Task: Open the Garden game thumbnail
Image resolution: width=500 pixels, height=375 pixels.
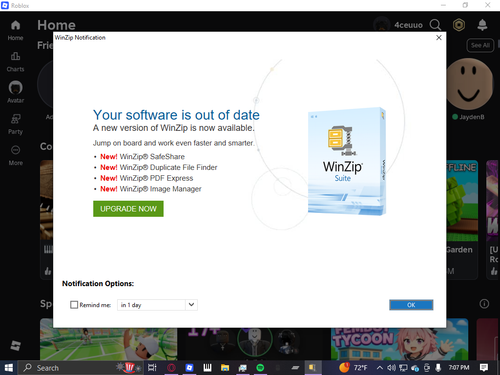Action: pos(462,201)
